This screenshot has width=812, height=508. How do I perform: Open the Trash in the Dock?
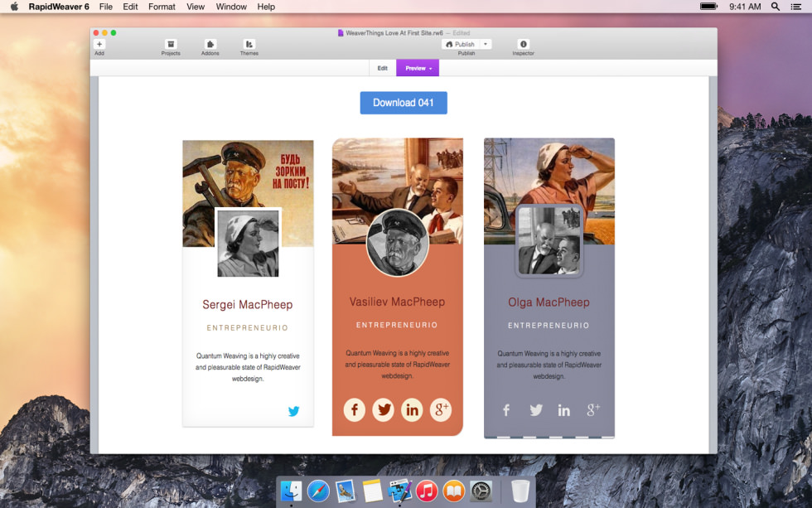520,491
